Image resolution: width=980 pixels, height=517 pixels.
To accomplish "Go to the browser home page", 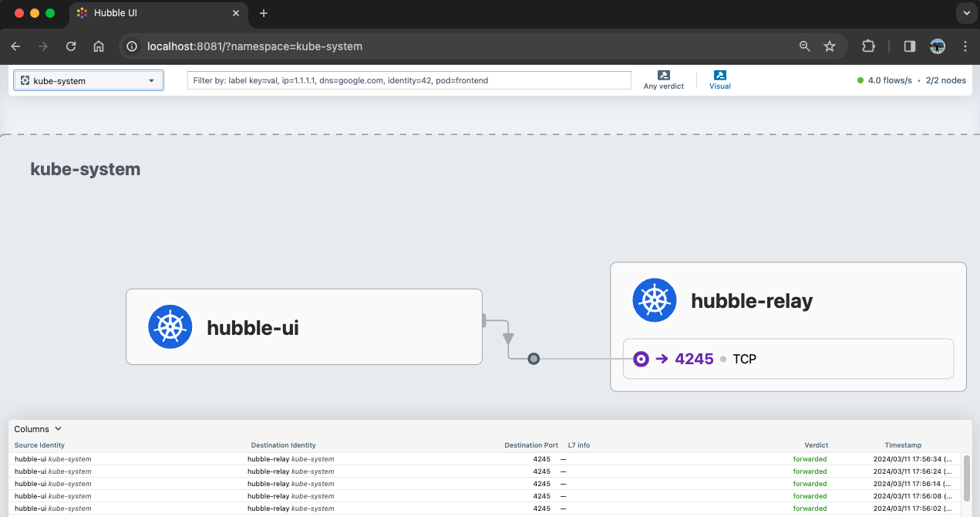I will tap(99, 46).
